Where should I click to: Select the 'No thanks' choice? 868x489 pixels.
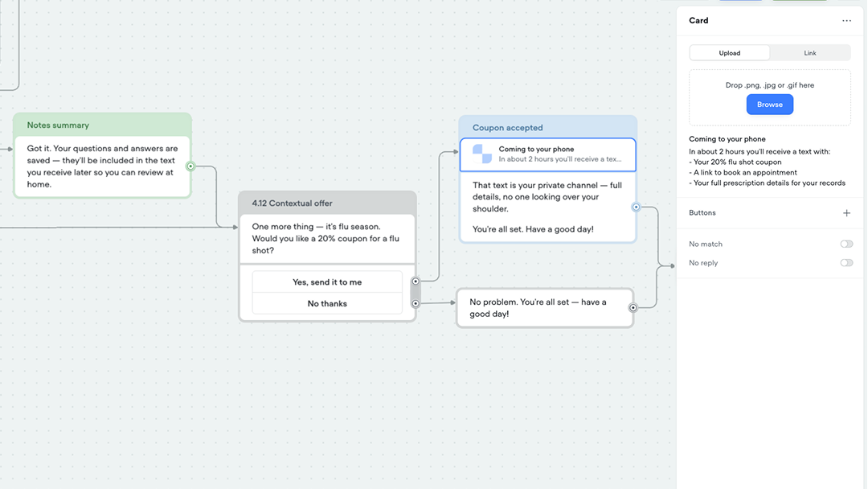pos(327,303)
